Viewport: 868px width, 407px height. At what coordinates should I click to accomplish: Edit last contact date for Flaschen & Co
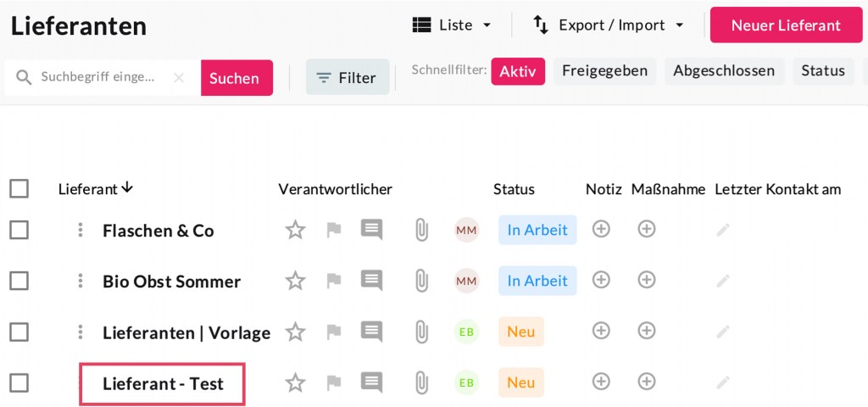coord(722,230)
